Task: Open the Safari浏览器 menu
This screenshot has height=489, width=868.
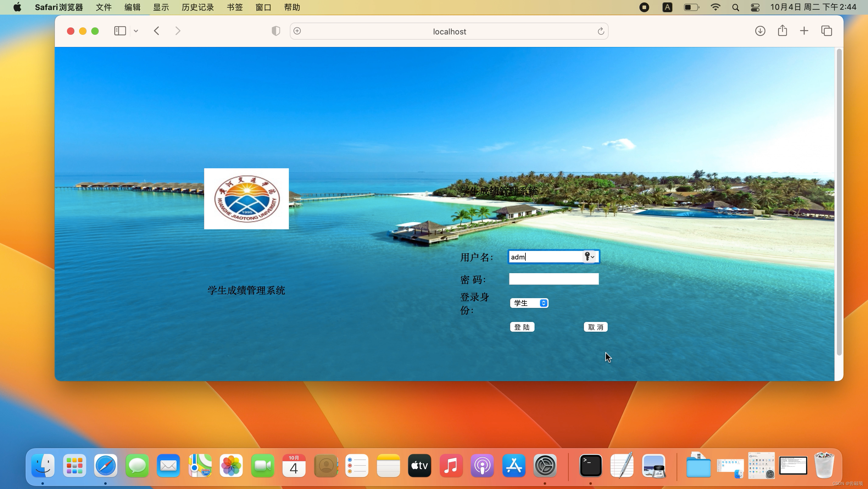Action: [59, 7]
